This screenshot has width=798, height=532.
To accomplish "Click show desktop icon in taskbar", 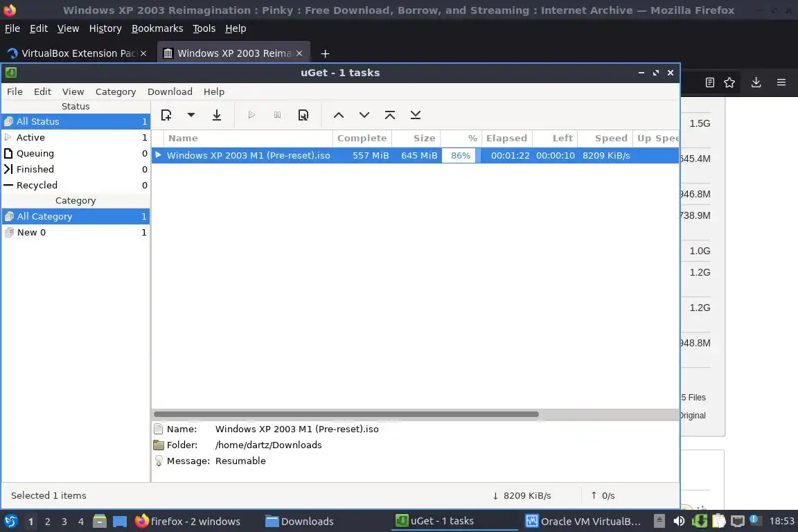I will 120,522.
